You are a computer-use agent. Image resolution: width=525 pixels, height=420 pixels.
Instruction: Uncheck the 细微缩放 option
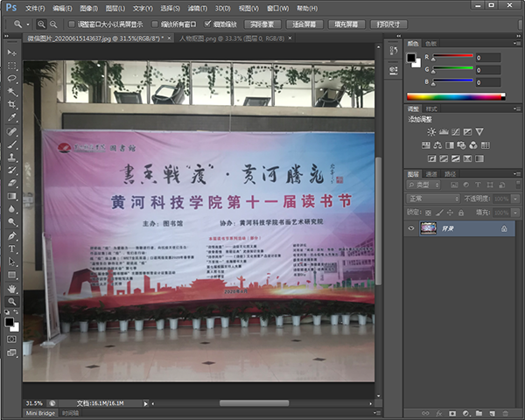tap(207, 24)
